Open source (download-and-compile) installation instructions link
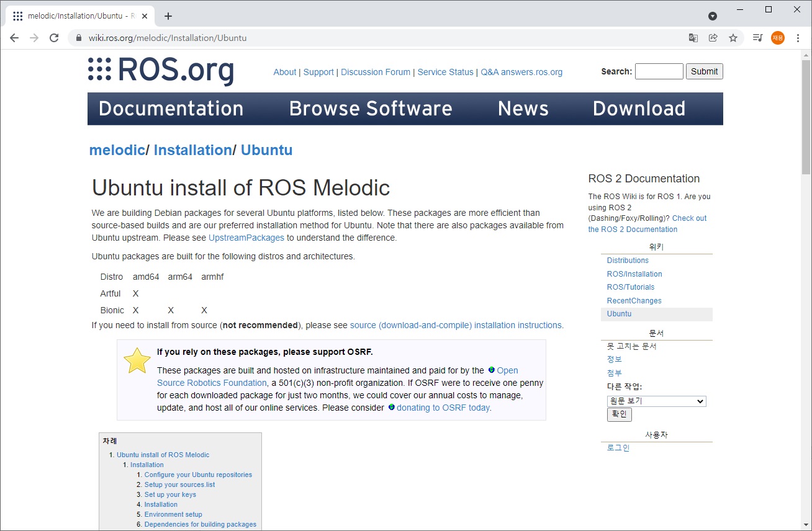The height and width of the screenshot is (531, 812). (456, 325)
